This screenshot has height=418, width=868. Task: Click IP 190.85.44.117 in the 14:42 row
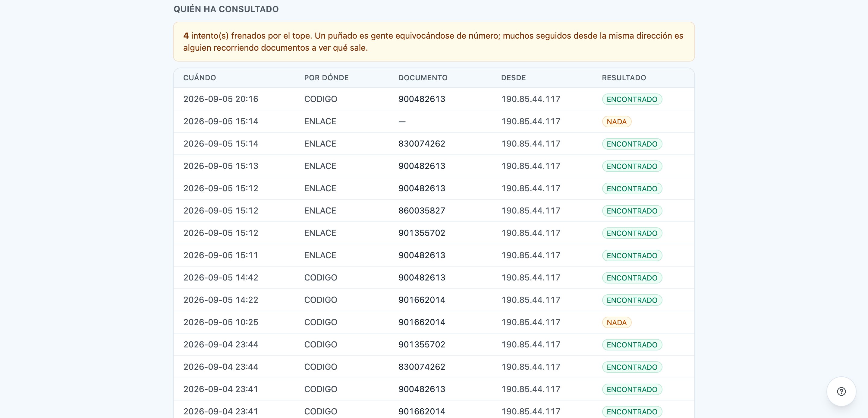pyautogui.click(x=531, y=277)
